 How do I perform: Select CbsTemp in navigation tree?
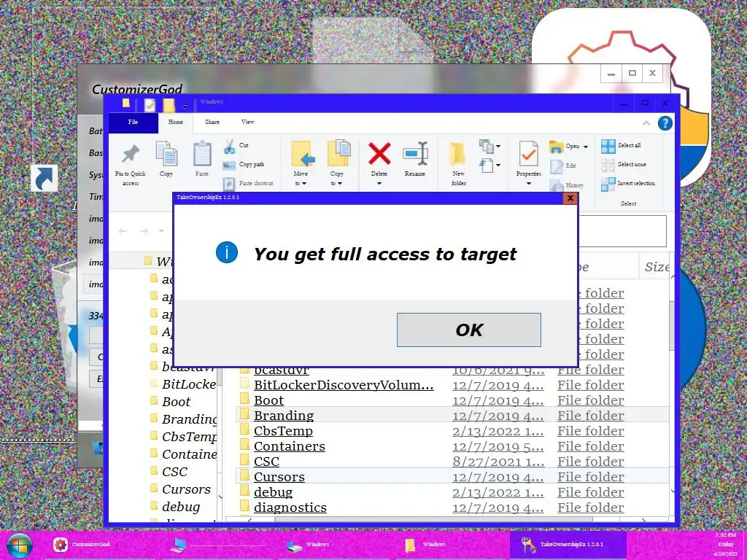(x=189, y=437)
